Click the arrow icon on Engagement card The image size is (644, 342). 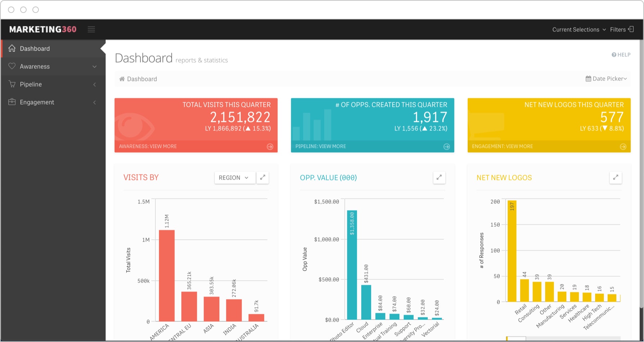pos(623,147)
